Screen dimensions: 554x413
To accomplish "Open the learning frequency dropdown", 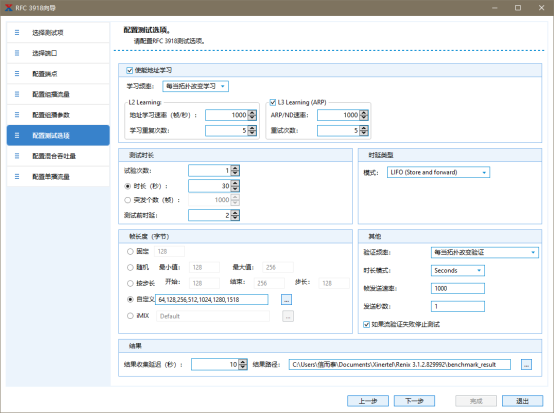I will pyautogui.click(x=195, y=86).
